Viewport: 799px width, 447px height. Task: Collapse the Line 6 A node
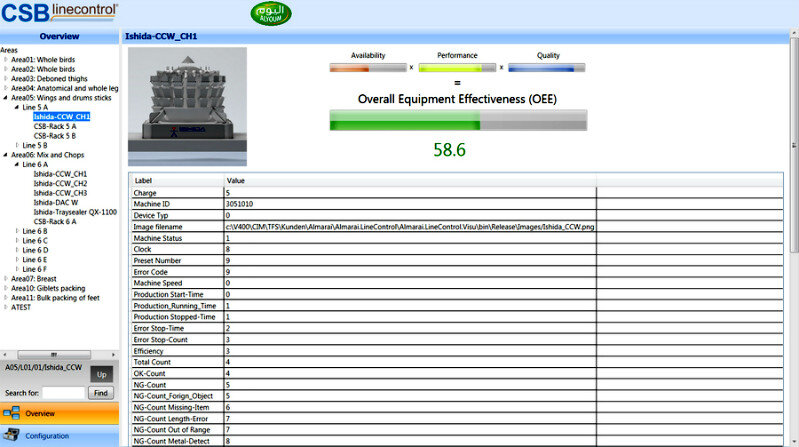point(16,164)
